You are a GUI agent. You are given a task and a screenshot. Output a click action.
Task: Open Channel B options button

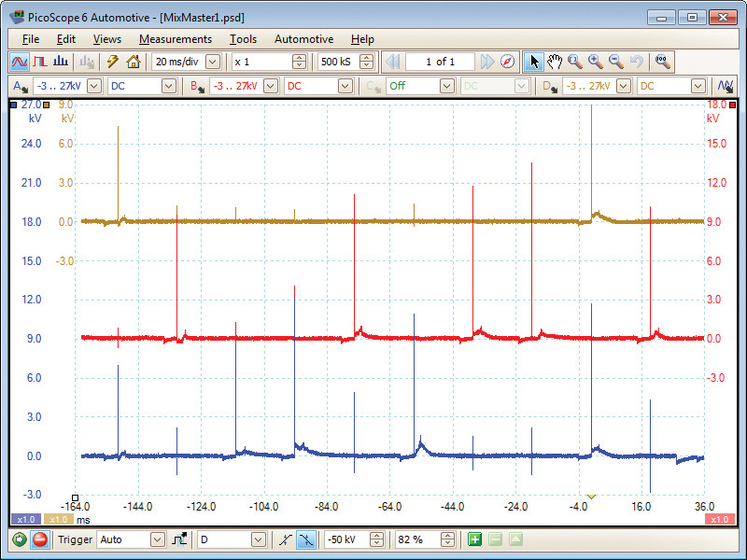pos(197,86)
